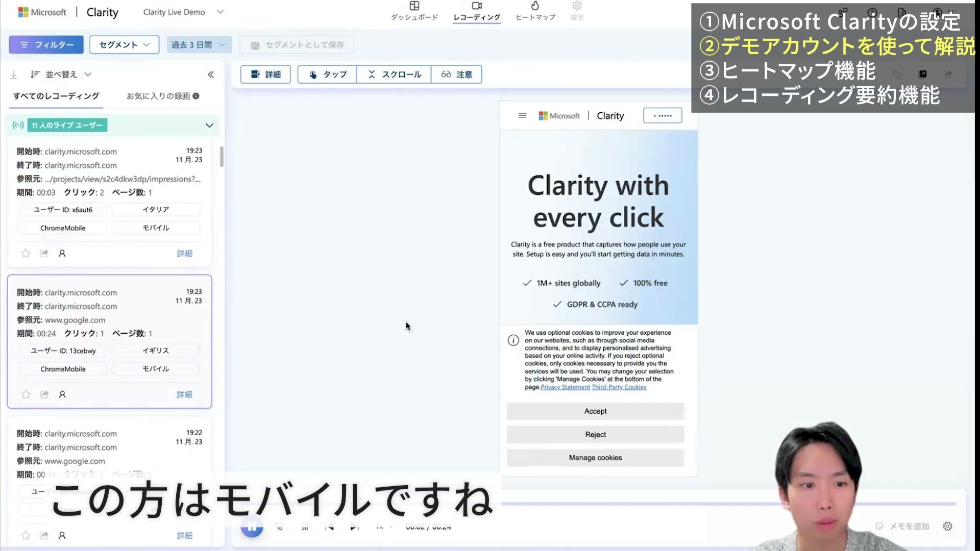980x551 pixels.
Task: Click Manage cookies in the cookie banner
Action: click(x=595, y=458)
